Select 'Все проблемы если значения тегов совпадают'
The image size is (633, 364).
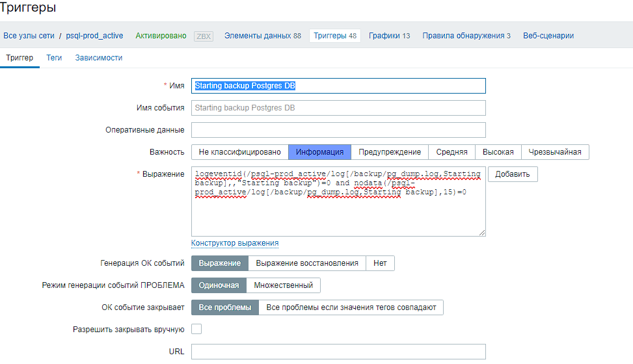(351, 307)
